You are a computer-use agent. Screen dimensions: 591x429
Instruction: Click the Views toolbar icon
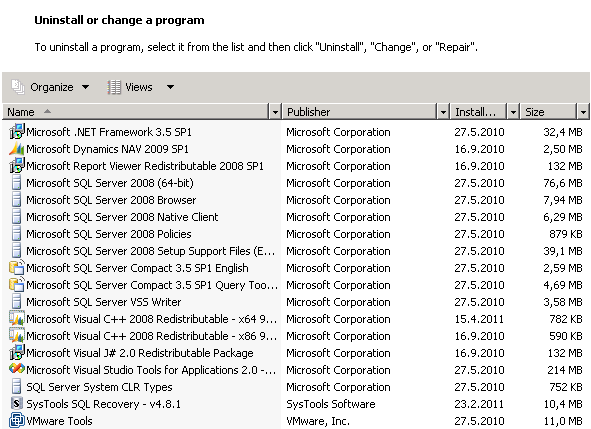(x=114, y=87)
